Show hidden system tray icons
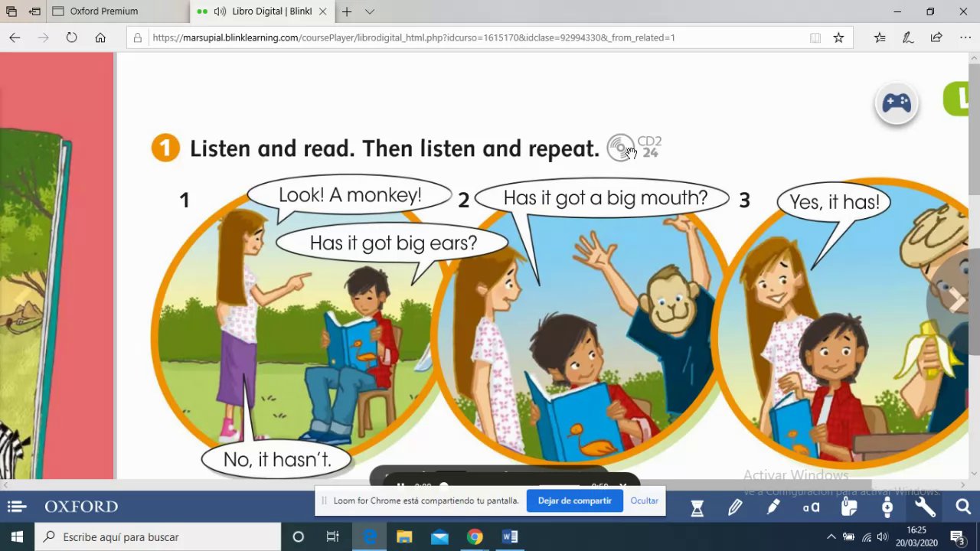Viewport: 980px width, 551px height. (x=831, y=537)
